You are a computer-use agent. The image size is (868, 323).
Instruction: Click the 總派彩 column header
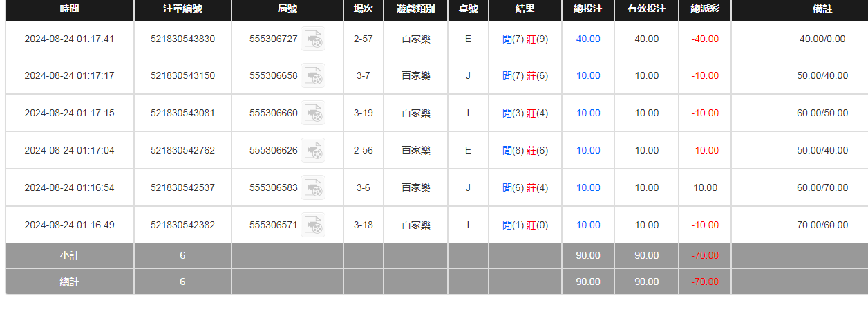705,10
